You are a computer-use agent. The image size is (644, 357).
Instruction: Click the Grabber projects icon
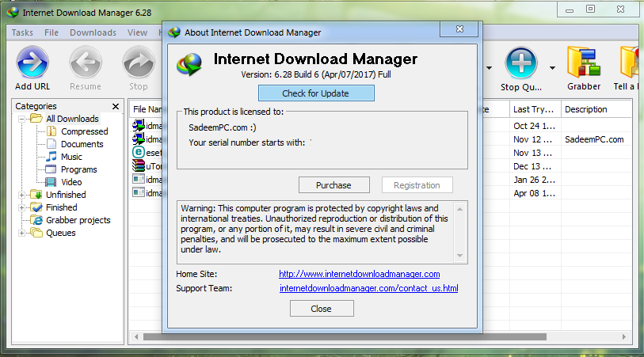click(36, 220)
